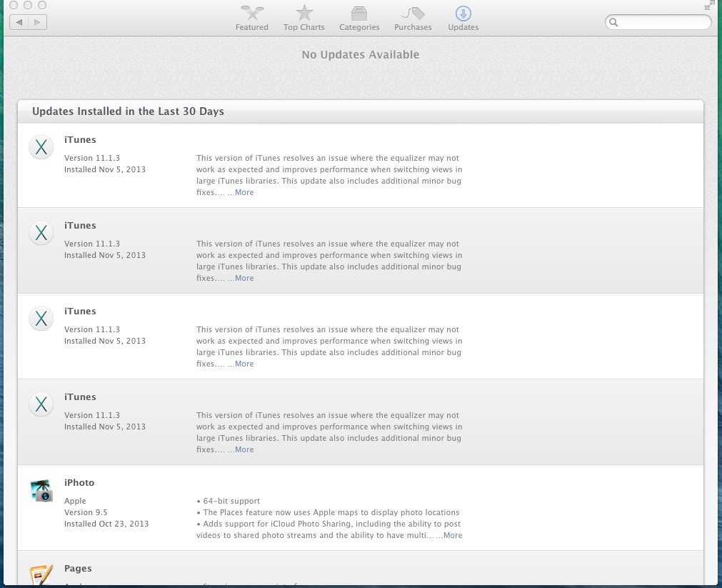Screen dimensions: 722x588
Task: Open the Featured section icon
Action: tap(252, 14)
